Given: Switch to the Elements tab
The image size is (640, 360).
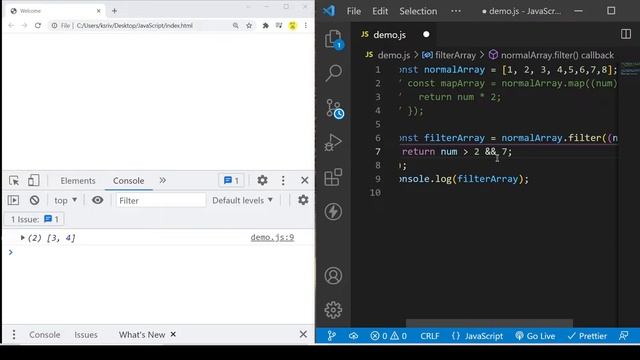Looking at the screenshot, I should (78, 180).
